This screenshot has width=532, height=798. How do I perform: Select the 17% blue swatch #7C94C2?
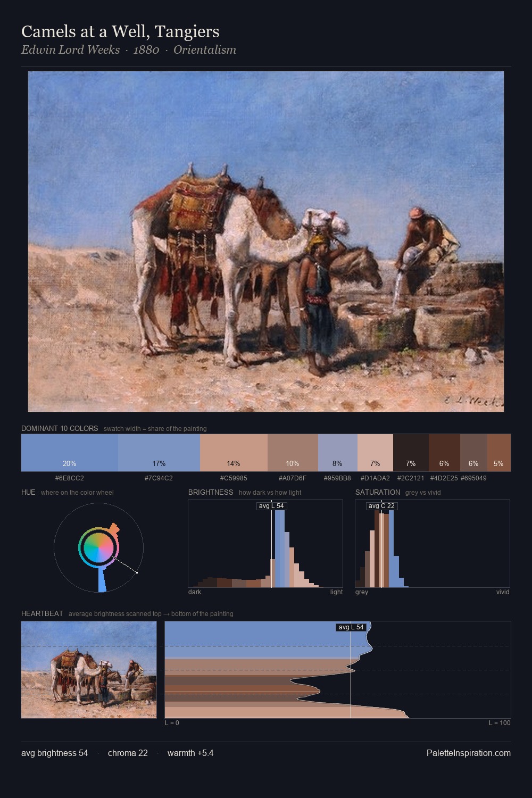tap(159, 453)
